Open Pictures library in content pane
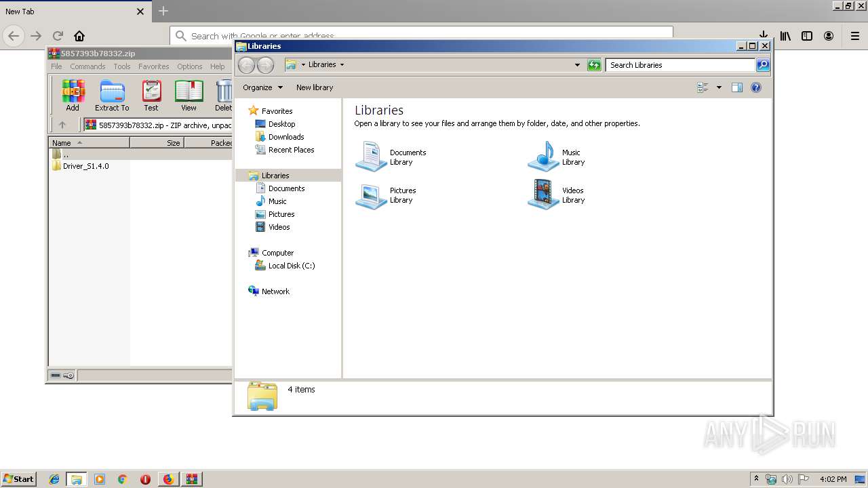The image size is (868, 488). [x=387, y=195]
